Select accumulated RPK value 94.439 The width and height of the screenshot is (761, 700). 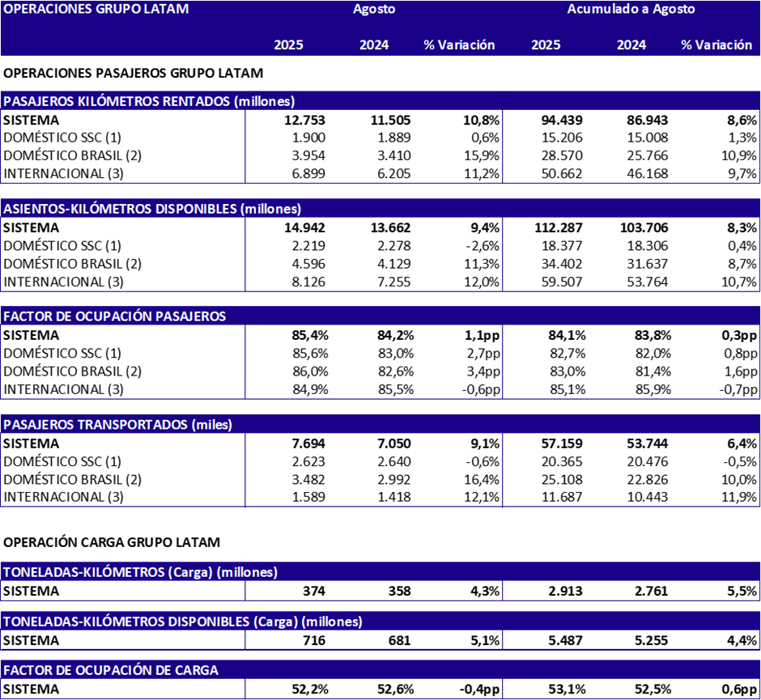tap(562, 121)
